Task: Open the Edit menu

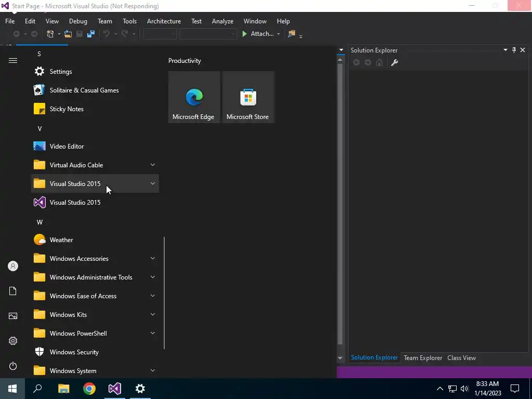Action: click(30, 21)
